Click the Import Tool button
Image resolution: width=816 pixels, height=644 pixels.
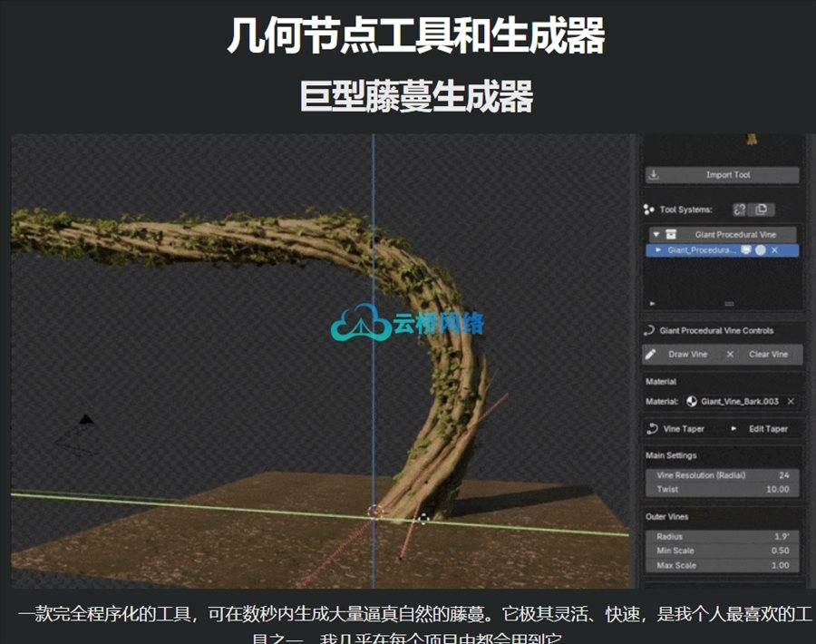tap(723, 175)
